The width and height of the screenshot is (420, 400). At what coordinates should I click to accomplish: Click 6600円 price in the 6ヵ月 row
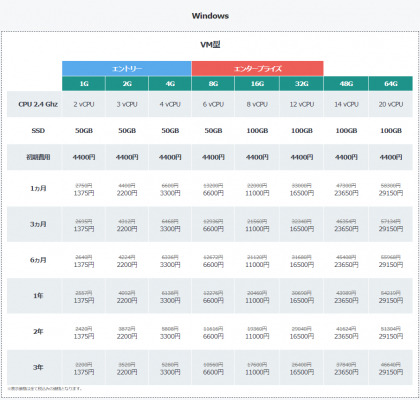pos(213,265)
